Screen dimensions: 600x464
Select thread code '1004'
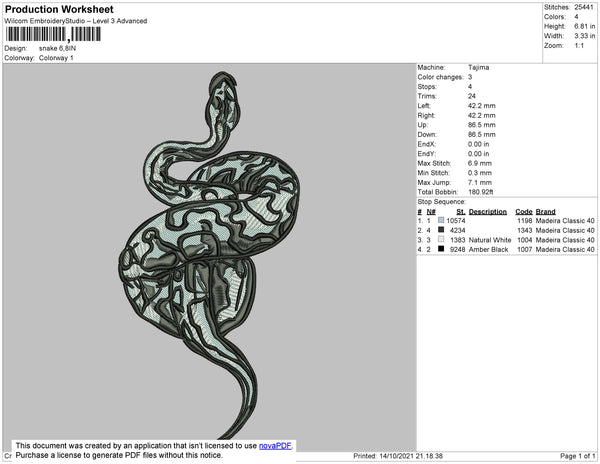(525, 240)
